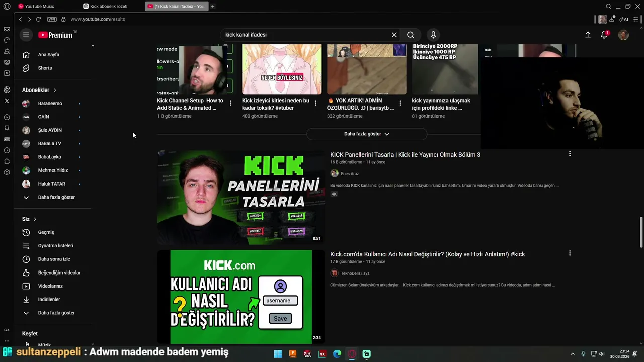Open the browser easy setup sliders icon
Image resolution: width=644 pixels, height=362 pixels.
tap(635, 19)
